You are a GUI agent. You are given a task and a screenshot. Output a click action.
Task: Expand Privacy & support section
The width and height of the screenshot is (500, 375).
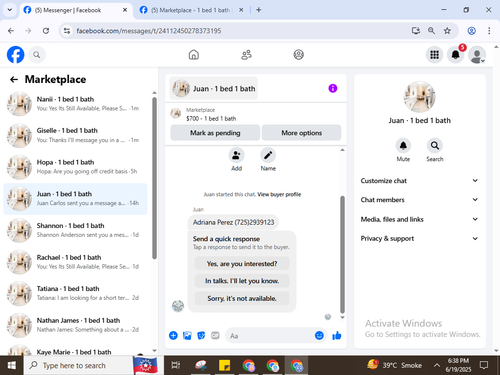[x=419, y=238]
